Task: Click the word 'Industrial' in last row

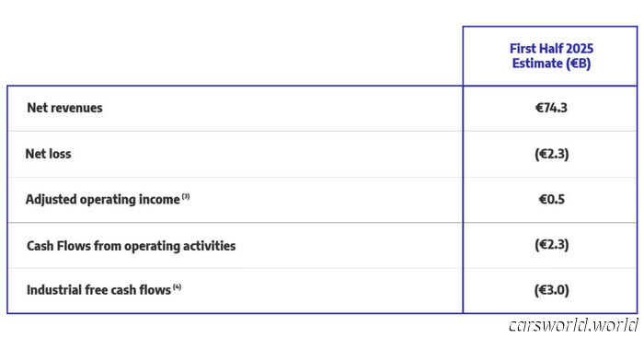Action: point(54,290)
